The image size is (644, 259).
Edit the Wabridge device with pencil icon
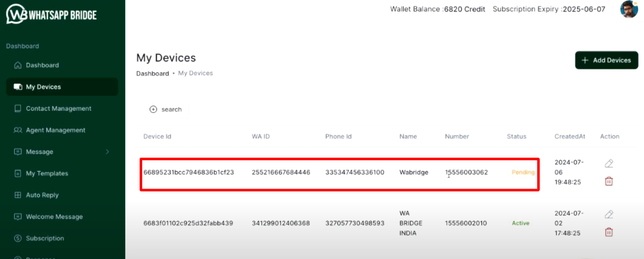(x=609, y=164)
